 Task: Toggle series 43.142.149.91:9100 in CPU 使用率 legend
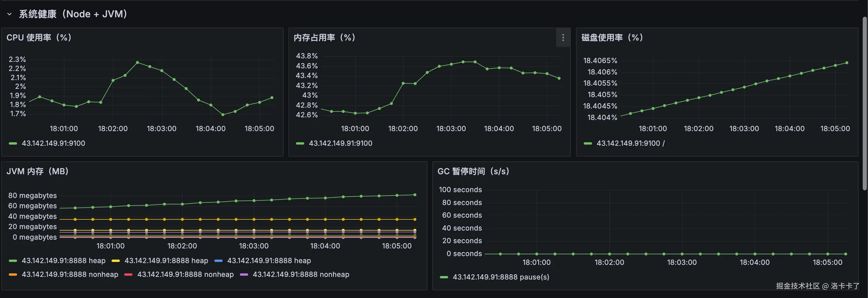(53, 143)
